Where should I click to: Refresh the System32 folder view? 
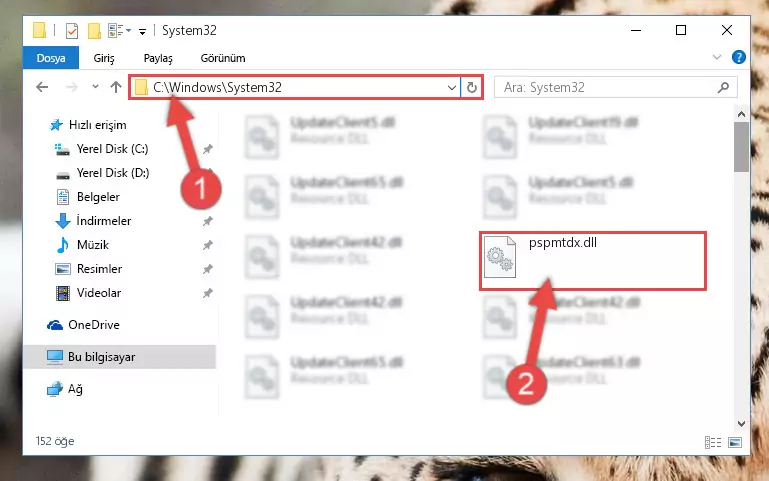point(472,87)
